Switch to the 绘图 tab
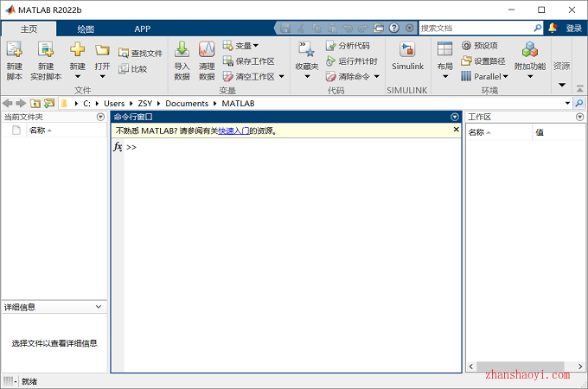The image size is (588, 389). click(x=86, y=29)
